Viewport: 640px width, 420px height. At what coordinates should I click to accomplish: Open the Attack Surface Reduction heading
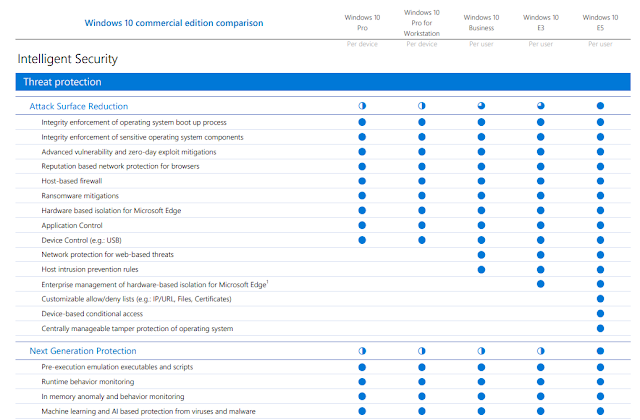tap(79, 106)
